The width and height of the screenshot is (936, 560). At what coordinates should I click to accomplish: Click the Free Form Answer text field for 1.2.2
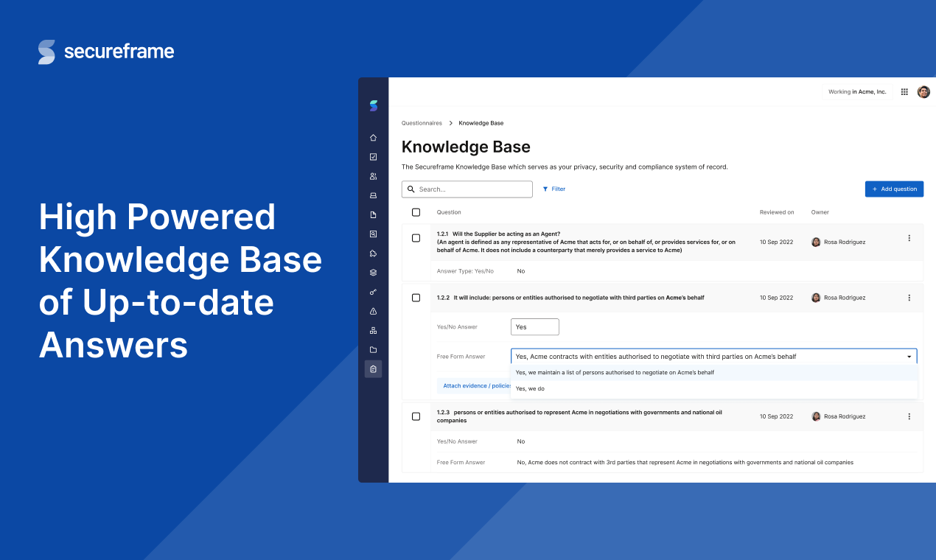click(714, 357)
